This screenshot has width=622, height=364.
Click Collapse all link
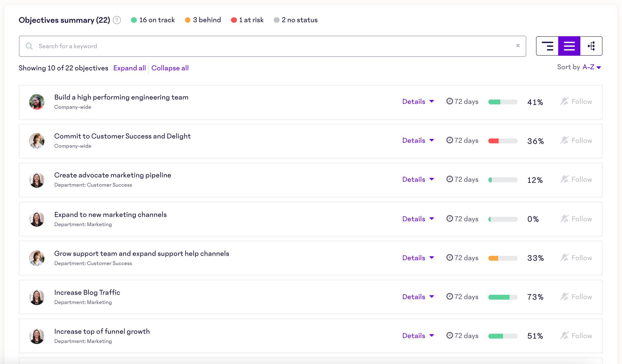170,68
